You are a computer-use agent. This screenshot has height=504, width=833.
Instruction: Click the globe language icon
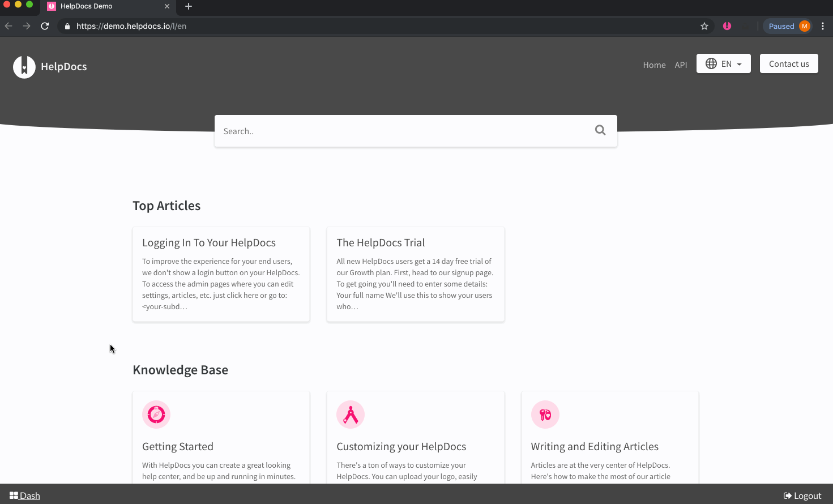(x=711, y=63)
